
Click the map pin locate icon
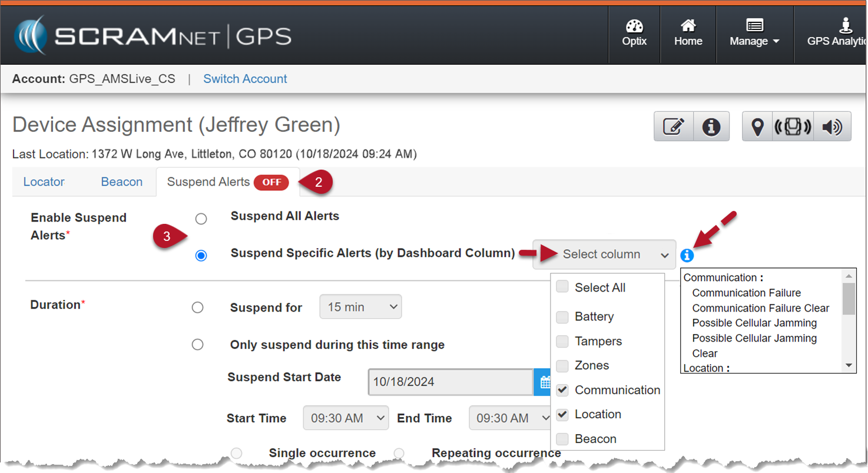coord(758,127)
